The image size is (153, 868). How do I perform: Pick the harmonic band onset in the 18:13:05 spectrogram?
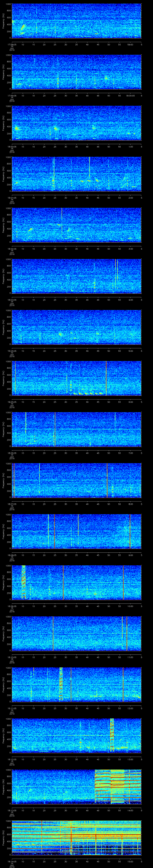[95, 786]
